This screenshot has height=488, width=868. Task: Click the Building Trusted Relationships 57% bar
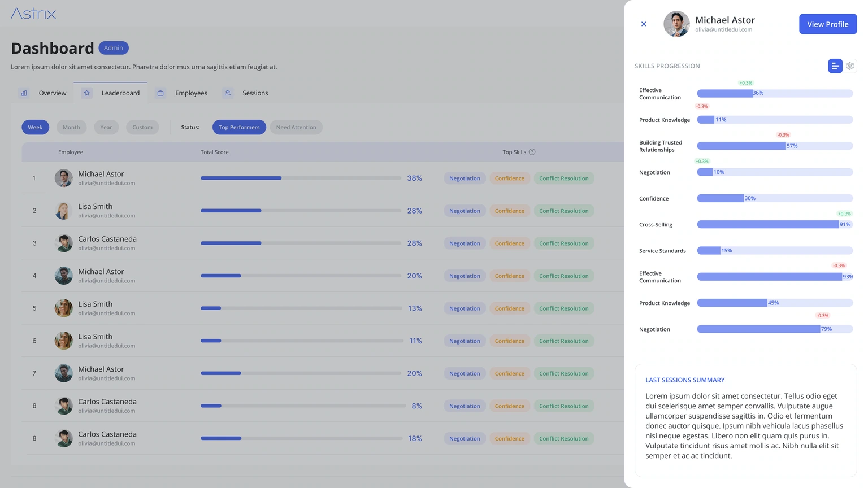point(775,146)
